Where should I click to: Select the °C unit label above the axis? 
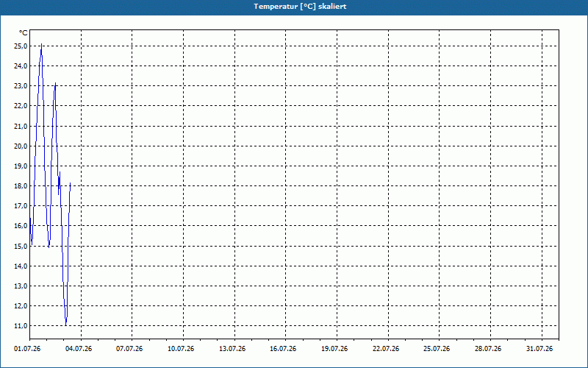24,33
